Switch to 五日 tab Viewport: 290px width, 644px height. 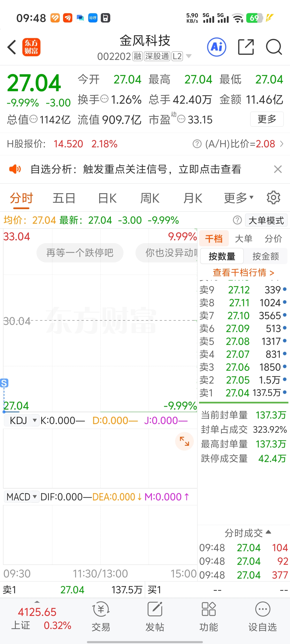pos(64,198)
